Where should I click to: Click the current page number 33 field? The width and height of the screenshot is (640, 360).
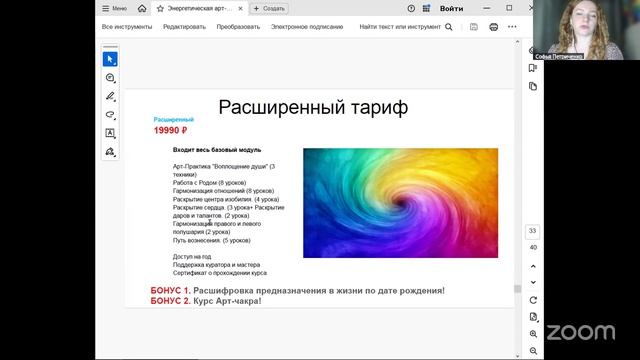point(532,231)
